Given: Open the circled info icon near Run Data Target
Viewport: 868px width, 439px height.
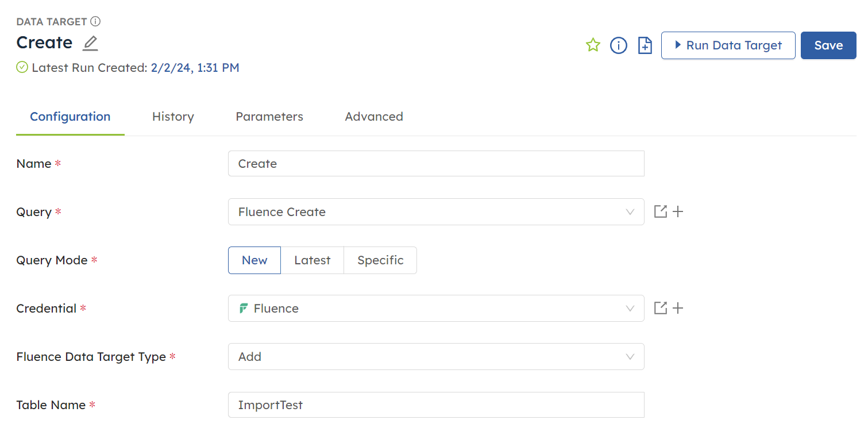Looking at the screenshot, I should (x=618, y=45).
